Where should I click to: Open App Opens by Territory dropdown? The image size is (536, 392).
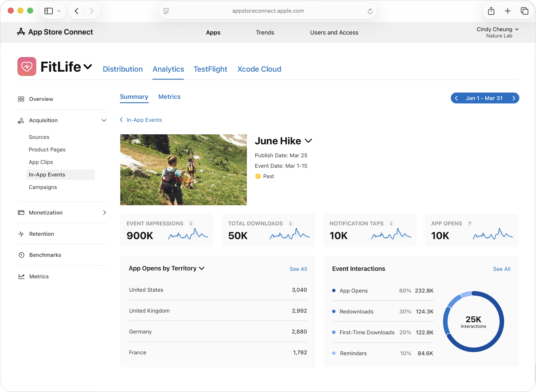pos(202,268)
